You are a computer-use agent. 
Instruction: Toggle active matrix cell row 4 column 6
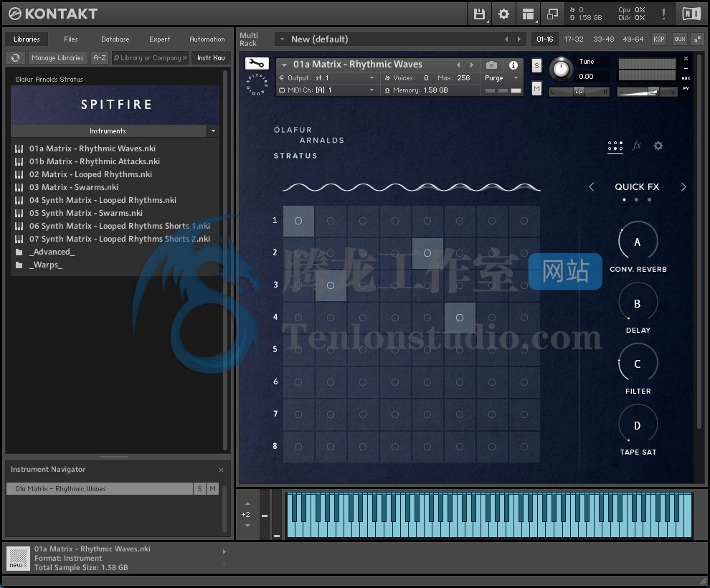click(x=460, y=318)
